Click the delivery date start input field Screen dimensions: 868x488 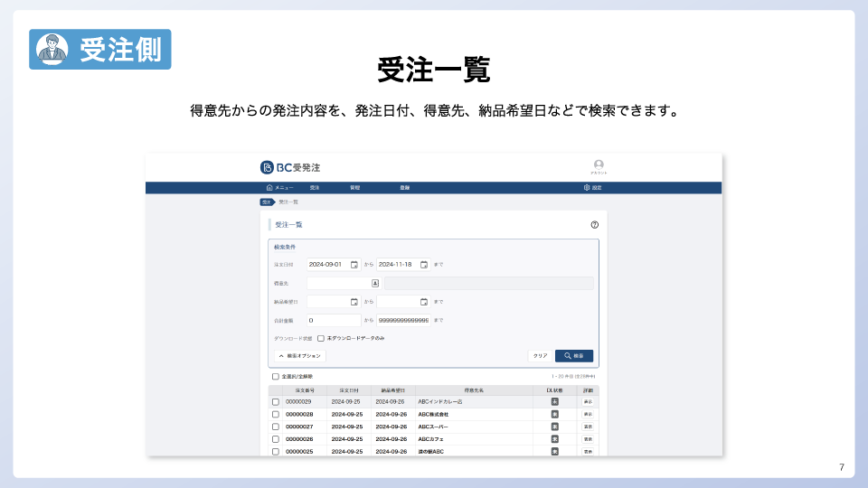[x=334, y=302]
